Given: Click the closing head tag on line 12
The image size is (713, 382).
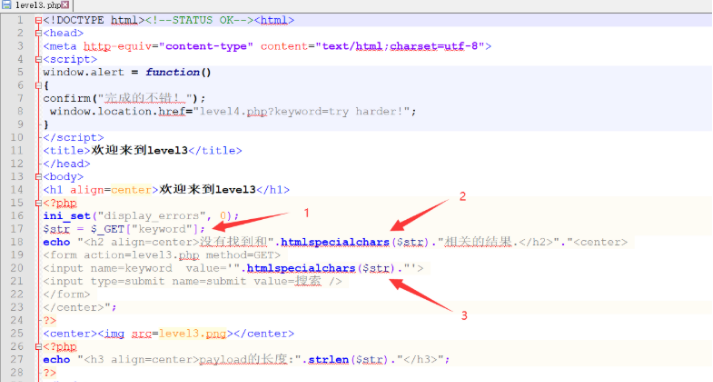Looking at the screenshot, I should coord(66,164).
